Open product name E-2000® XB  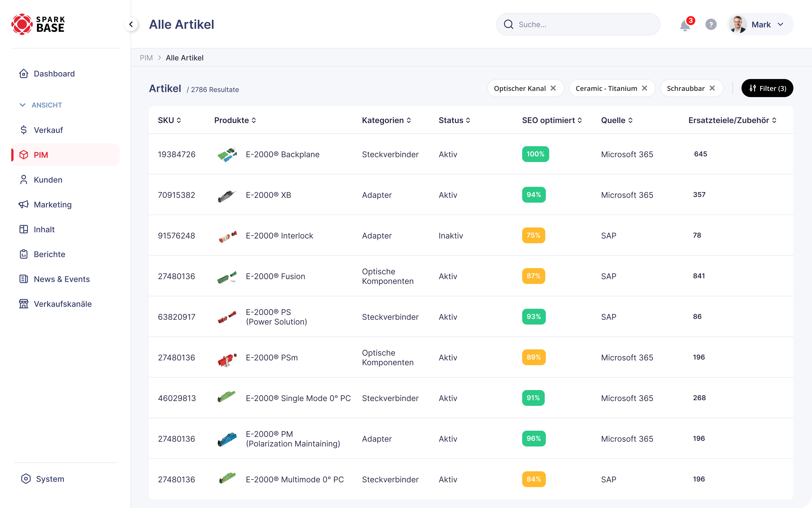pyautogui.click(x=268, y=195)
